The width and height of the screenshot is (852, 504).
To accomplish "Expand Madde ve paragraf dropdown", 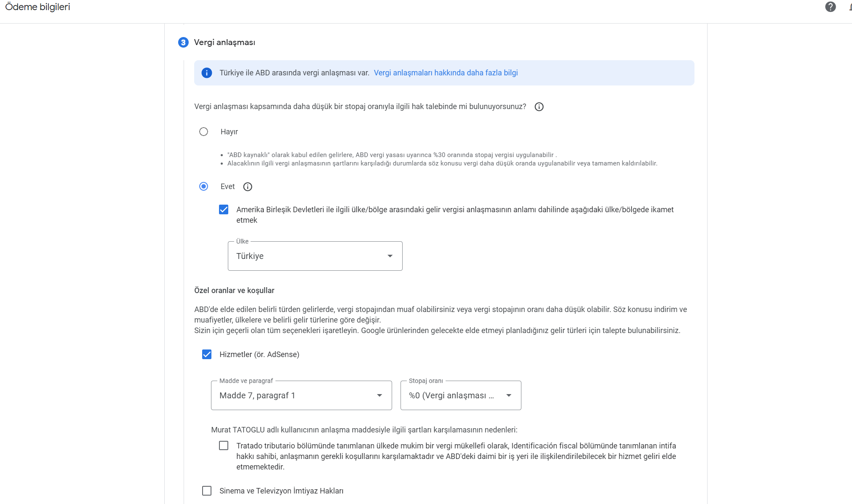I will (302, 395).
